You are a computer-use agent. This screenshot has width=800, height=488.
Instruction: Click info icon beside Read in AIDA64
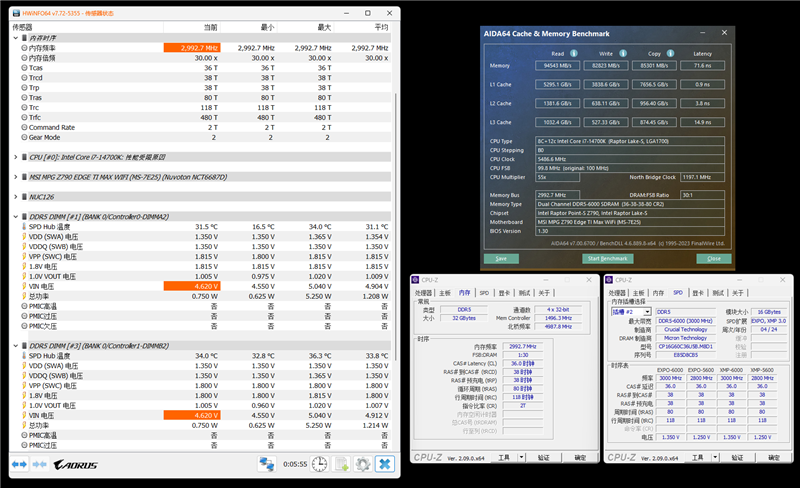pos(574,53)
